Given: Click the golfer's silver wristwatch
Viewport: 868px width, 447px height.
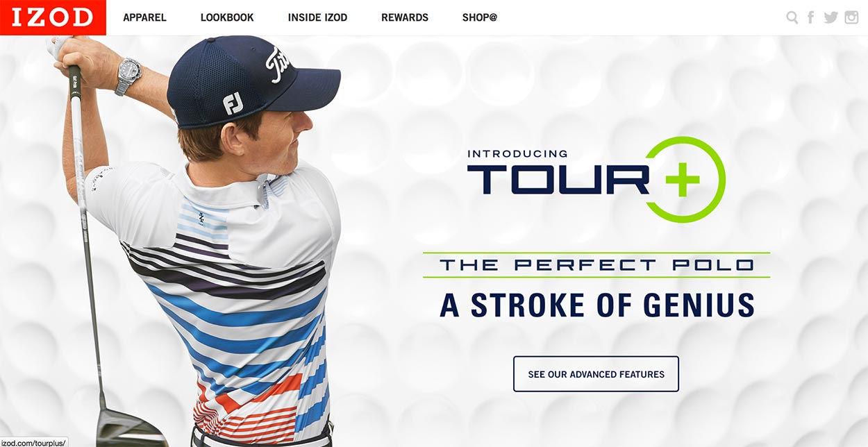Looking at the screenshot, I should pos(128,75).
